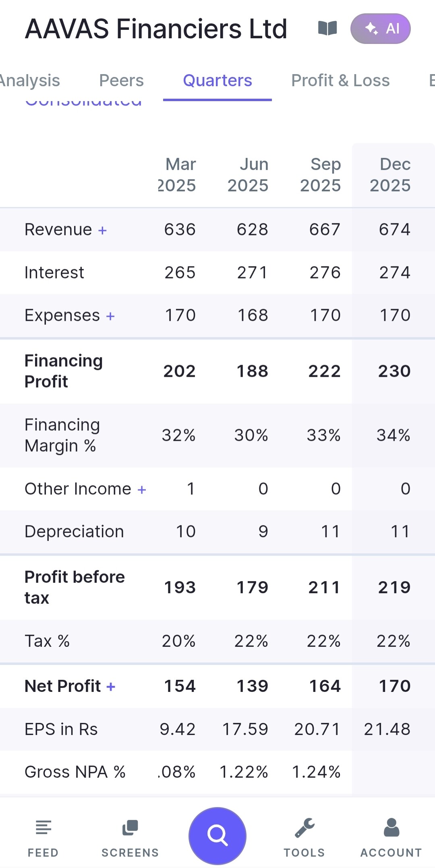The image size is (435, 868).
Task: Launch the AI assistant button
Action: 380,29
